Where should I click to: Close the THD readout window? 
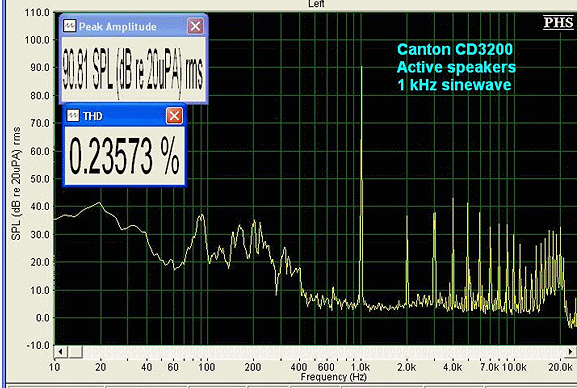pyautogui.click(x=174, y=116)
